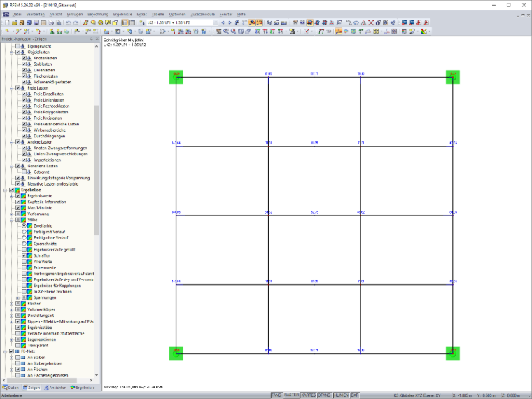532x399 pixels.
Task: Click the zoom magnifier icon in second toolbar
Action: 226,31
